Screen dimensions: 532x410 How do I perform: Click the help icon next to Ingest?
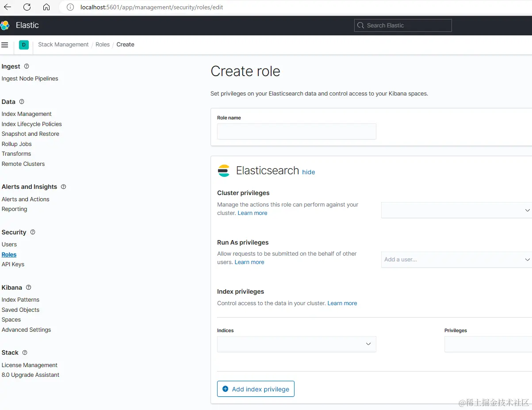tap(27, 66)
